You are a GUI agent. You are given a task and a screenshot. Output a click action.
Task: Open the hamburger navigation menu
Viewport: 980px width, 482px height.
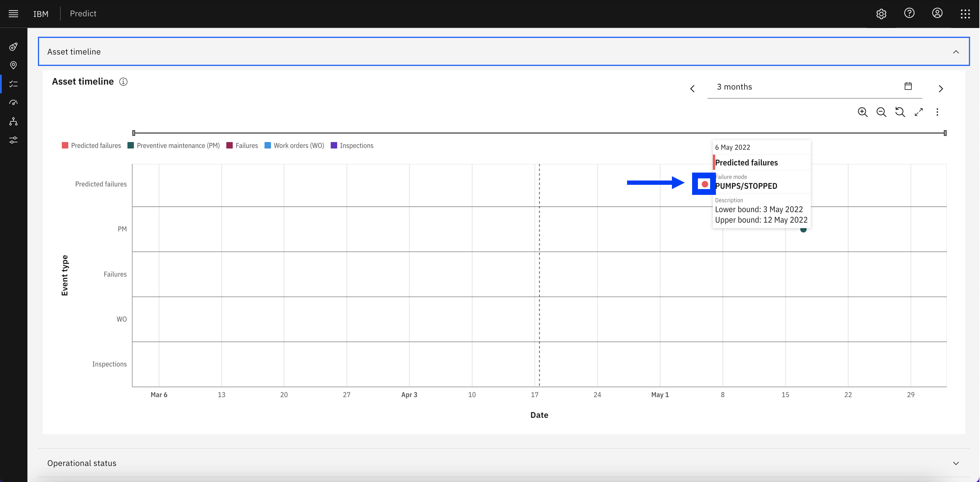[13, 14]
